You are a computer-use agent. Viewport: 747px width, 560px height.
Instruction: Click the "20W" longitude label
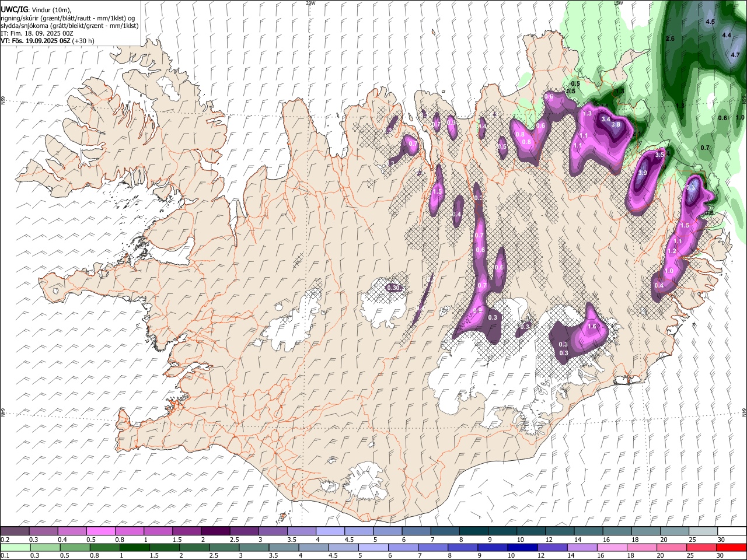(x=310, y=3)
